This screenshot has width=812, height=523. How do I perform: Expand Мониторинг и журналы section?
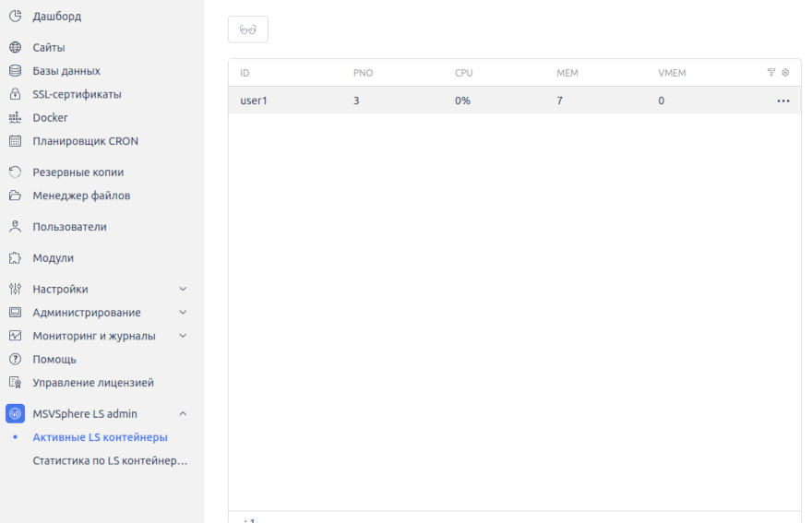[x=183, y=336]
